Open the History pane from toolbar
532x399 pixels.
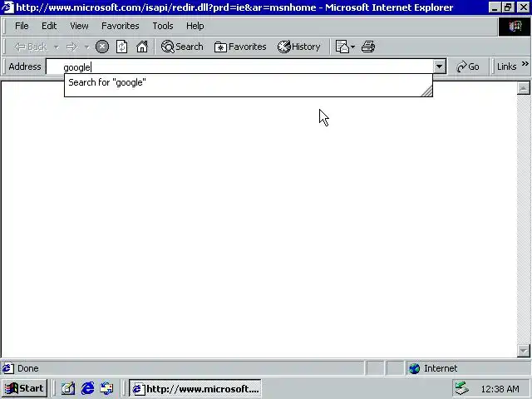click(x=299, y=47)
